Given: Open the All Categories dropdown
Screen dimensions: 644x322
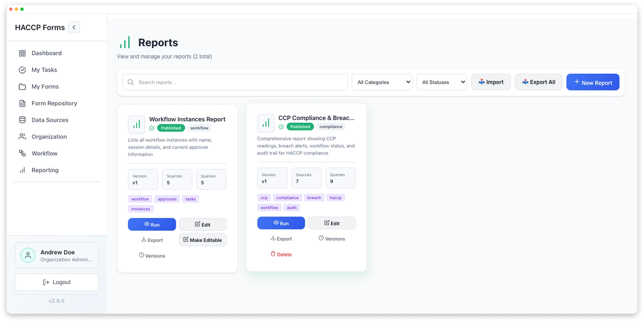Looking at the screenshot, I should coord(381,82).
